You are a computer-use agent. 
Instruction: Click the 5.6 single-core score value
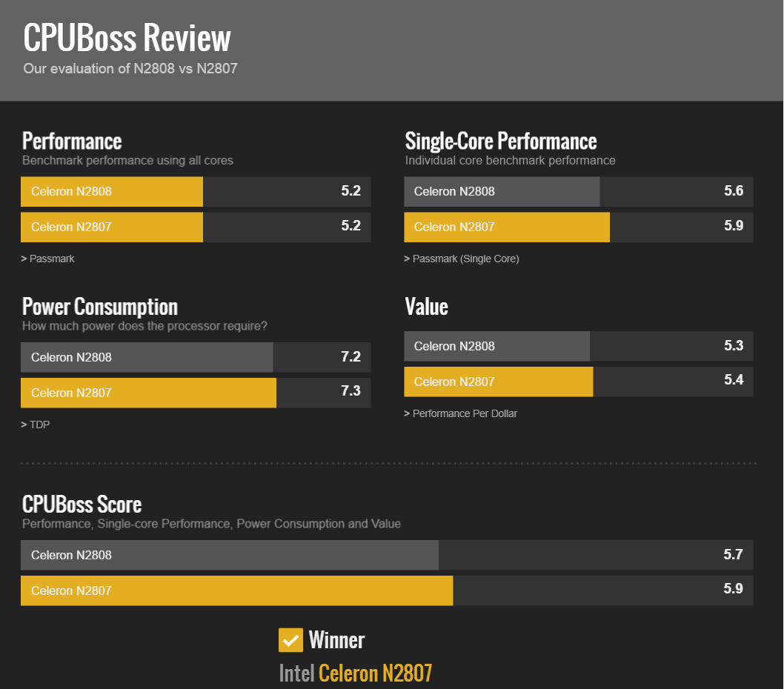click(734, 190)
